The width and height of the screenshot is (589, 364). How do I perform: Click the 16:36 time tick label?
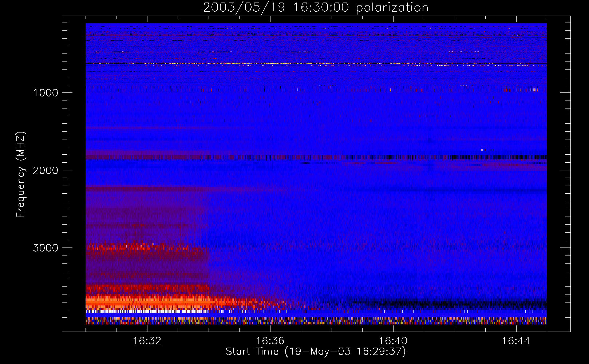[x=270, y=341]
